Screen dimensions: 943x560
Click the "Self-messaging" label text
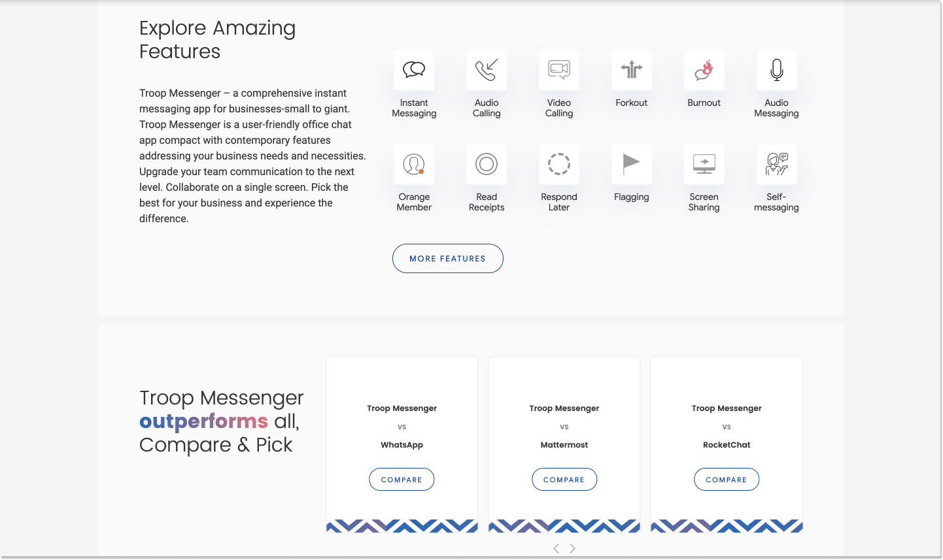(777, 202)
